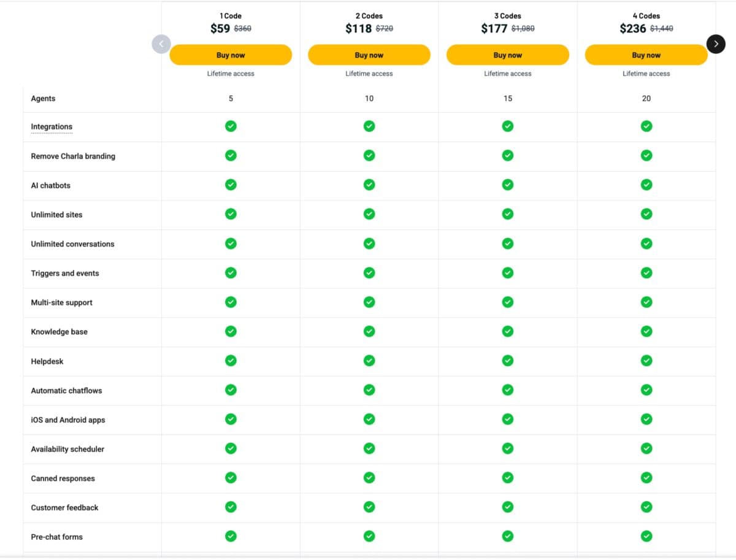The image size is (736, 560).
Task: Click Buy now for the 1 Code plan
Action: point(231,55)
